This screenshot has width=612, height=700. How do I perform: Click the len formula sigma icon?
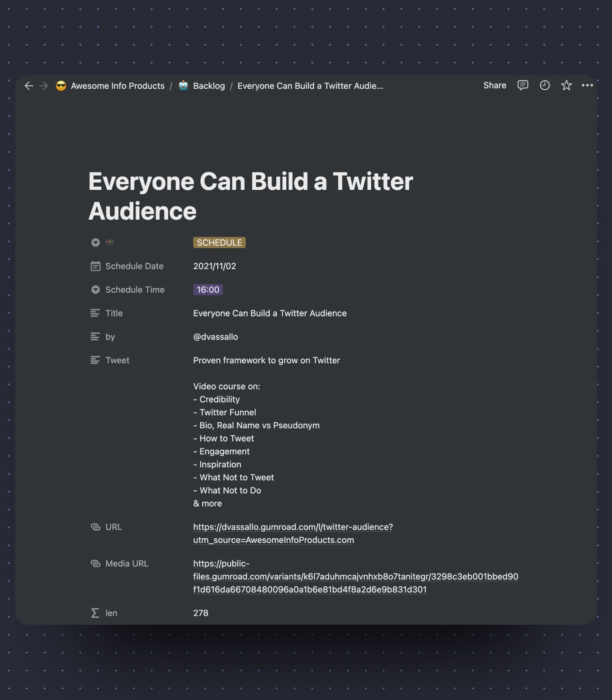click(x=95, y=613)
